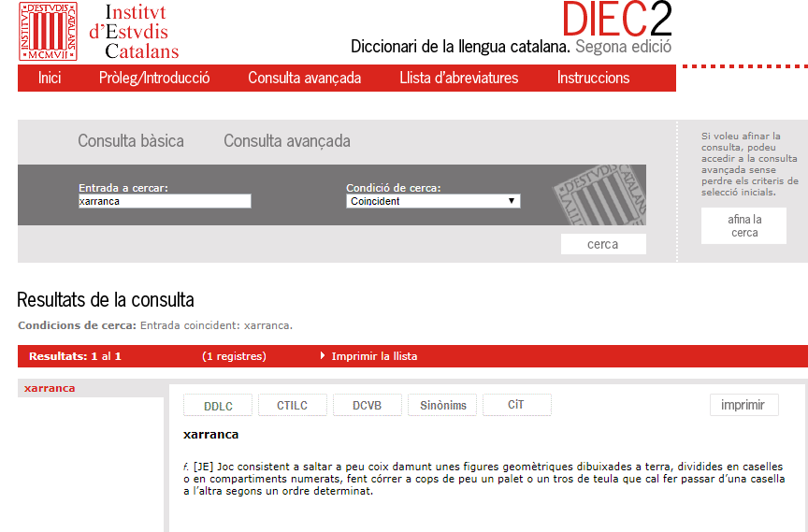Click the Entrada a cercar text field

tap(165, 201)
